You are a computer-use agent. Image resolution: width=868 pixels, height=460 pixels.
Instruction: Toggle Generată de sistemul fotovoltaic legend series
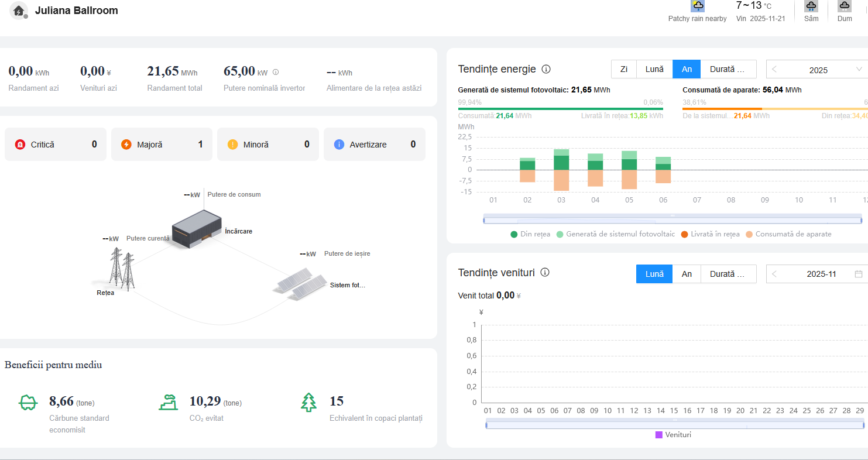(x=615, y=234)
